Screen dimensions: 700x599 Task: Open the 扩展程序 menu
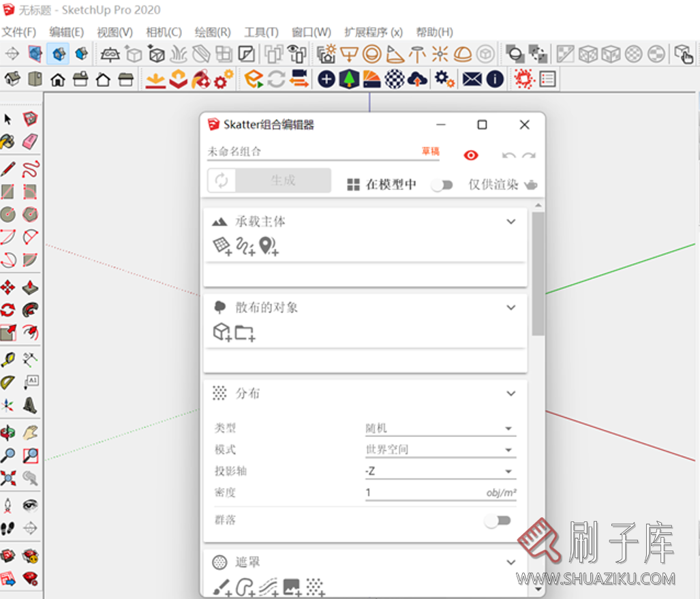[374, 31]
